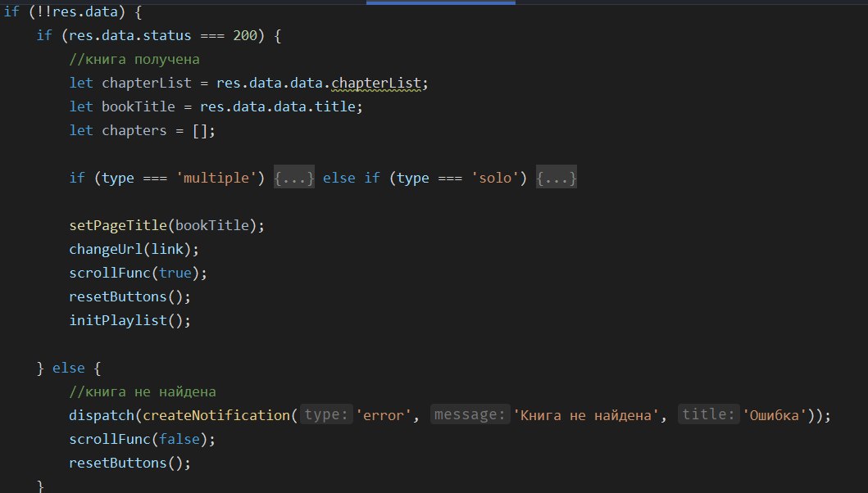This screenshot has width=868, height=493.
Task: Expand folded block after type === 'solo'
Action: coord(557,178)
